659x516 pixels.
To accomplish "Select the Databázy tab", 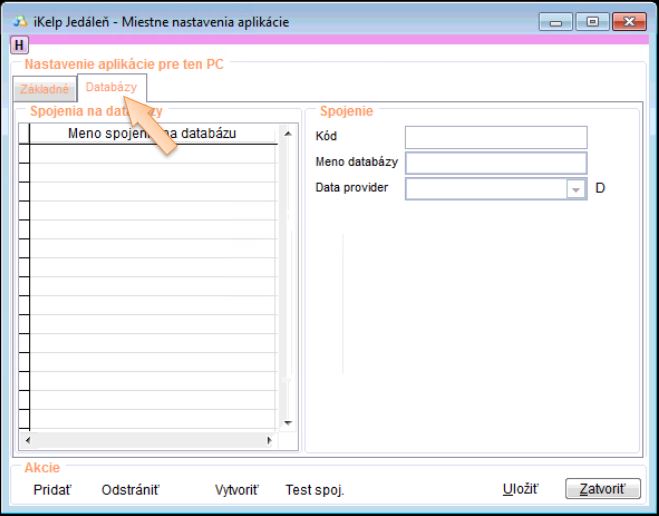I will [x=111, y=87].
